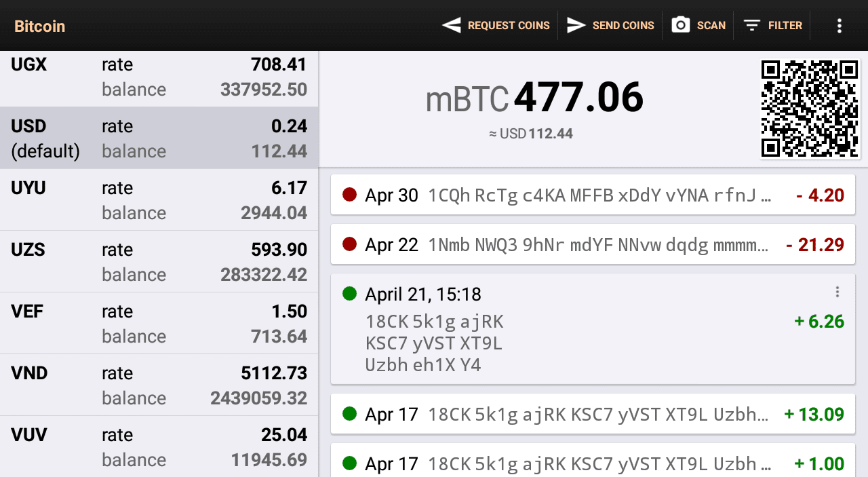Tap the FILTER label to filter transactions
Screen dimensions: 868x477
coord(784,25)
